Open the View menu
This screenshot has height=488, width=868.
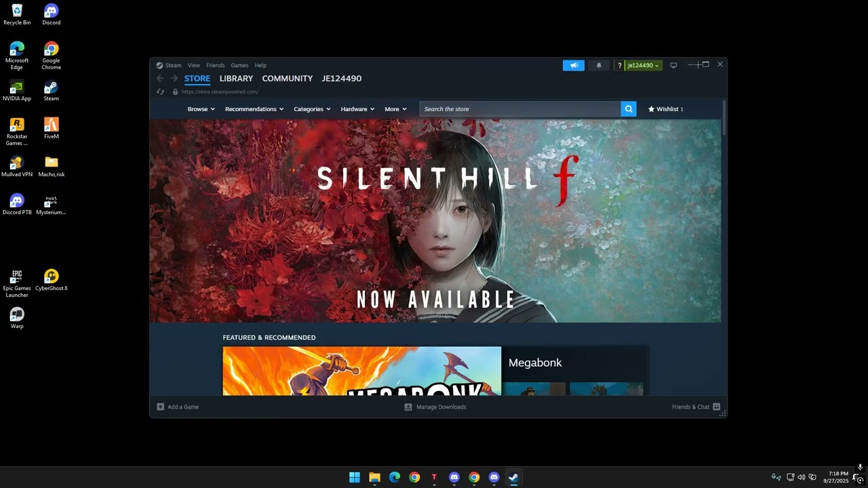point(194,65)
